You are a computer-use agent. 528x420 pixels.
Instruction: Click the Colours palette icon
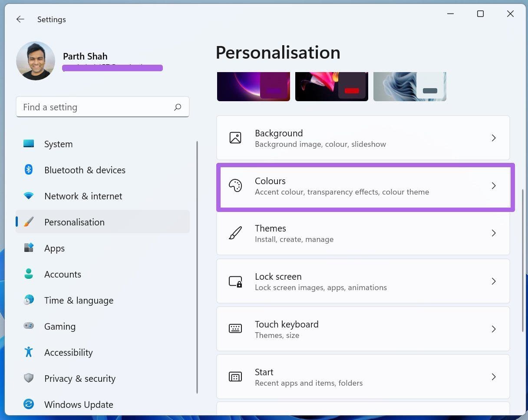235,185
